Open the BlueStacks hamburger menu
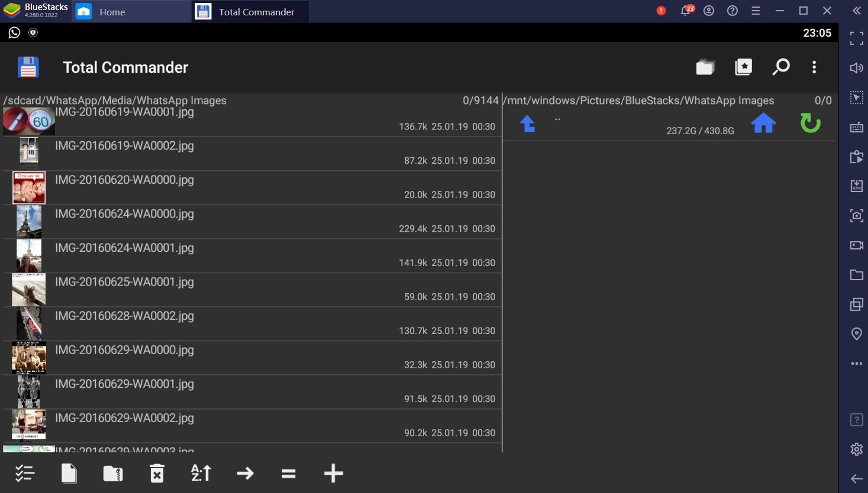 (756, 11)
